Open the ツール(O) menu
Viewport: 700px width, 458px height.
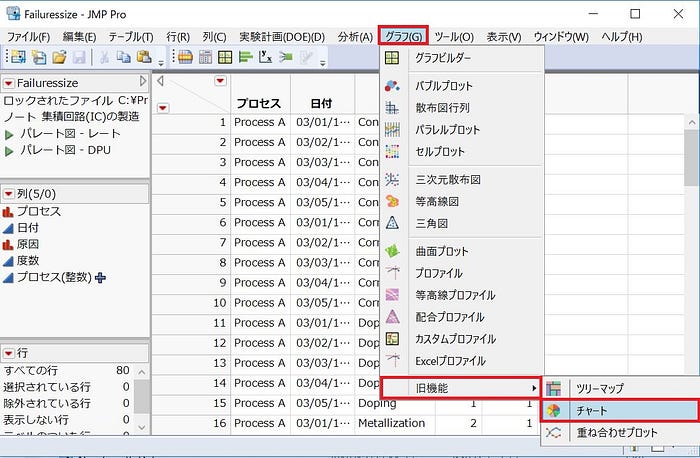click(x=454, y=37)
